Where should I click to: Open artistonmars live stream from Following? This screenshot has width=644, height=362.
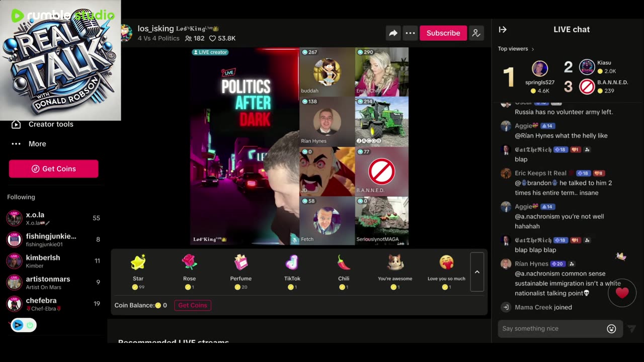coord(53,283)
